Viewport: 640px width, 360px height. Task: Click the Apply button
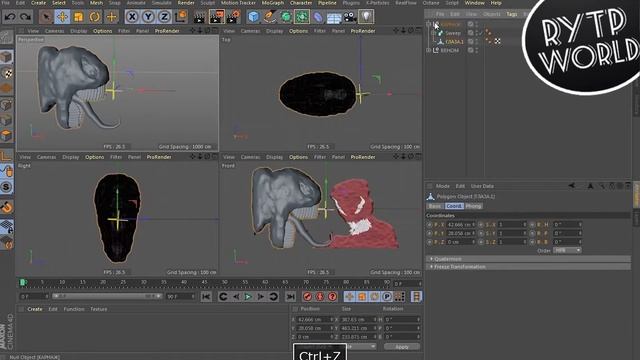[x=402, y=347]
